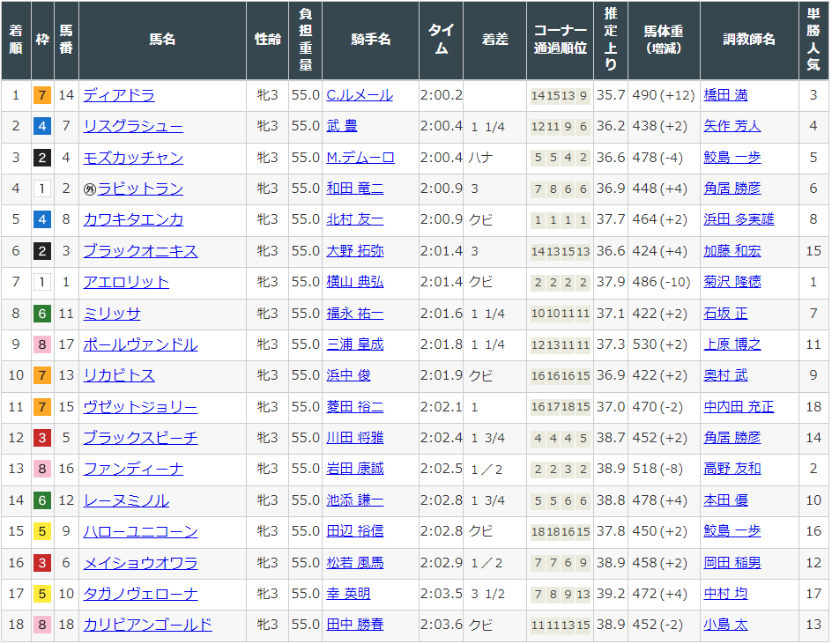The image size is (832, 644).
Task: Open jockey 田辺 裕信 page
Action: (355, 530)
